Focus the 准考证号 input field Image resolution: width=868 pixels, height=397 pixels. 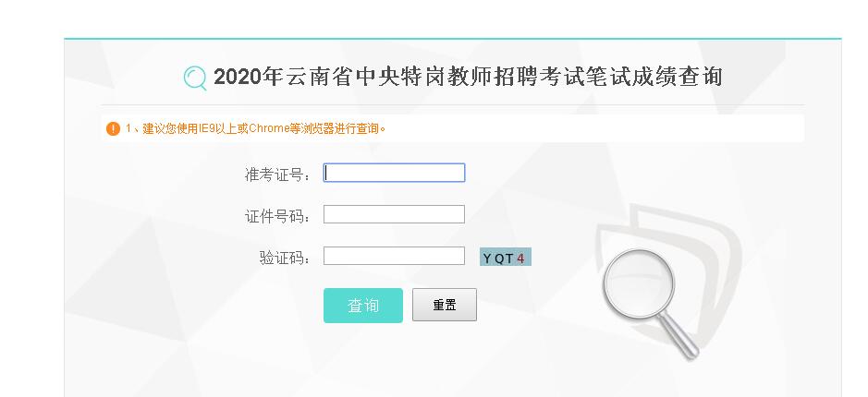pyautogui.click(x=394, y=173)
